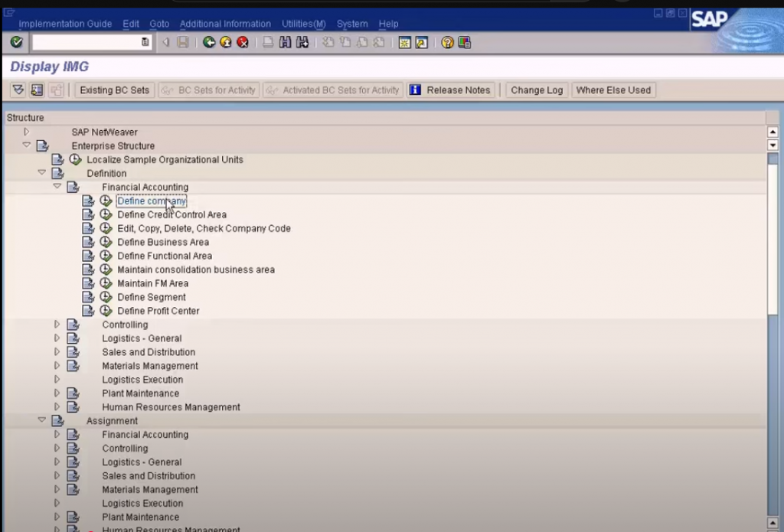This screenshot has width=784, height=532.
Task: Open the command field history dropdown
Action: pyautogui.click(x=145, y=43)
